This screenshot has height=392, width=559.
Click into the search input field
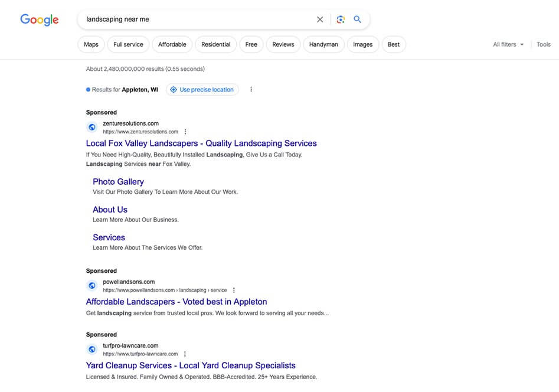pyautogui.click(x=195, y=19)
